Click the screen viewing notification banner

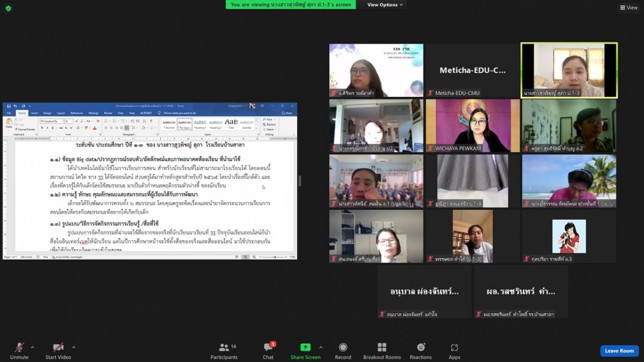point(290,5)
